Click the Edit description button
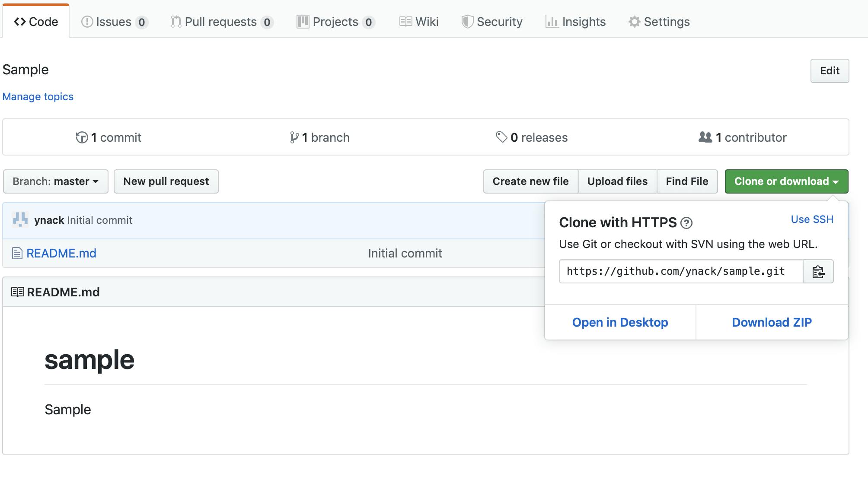868x483 pixels. [x=830, y=71]
